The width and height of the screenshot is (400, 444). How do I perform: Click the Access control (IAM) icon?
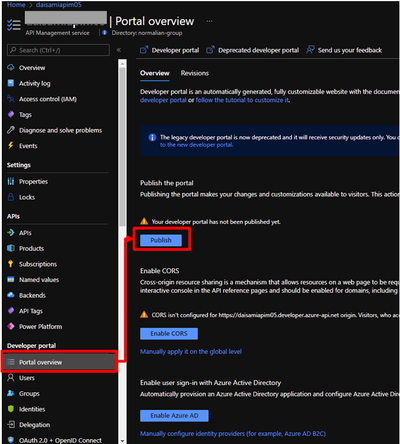click(11, 99)
